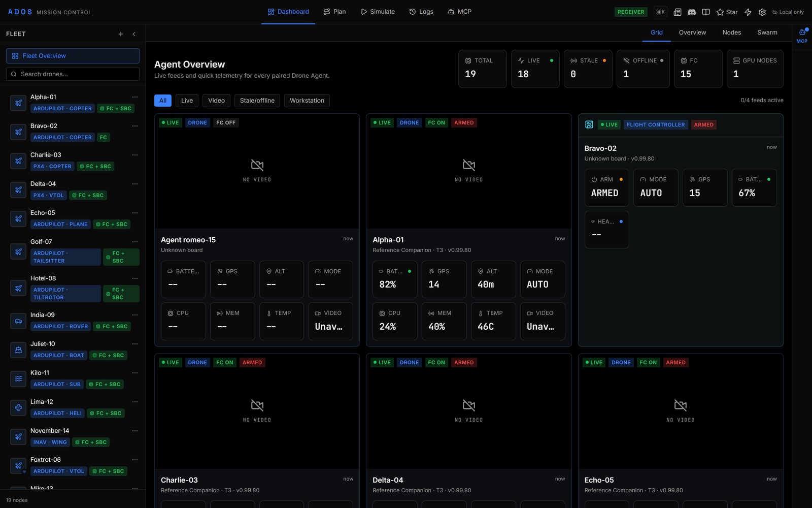Open the documentation book icon
812x508 pixels.
[705, 12]
